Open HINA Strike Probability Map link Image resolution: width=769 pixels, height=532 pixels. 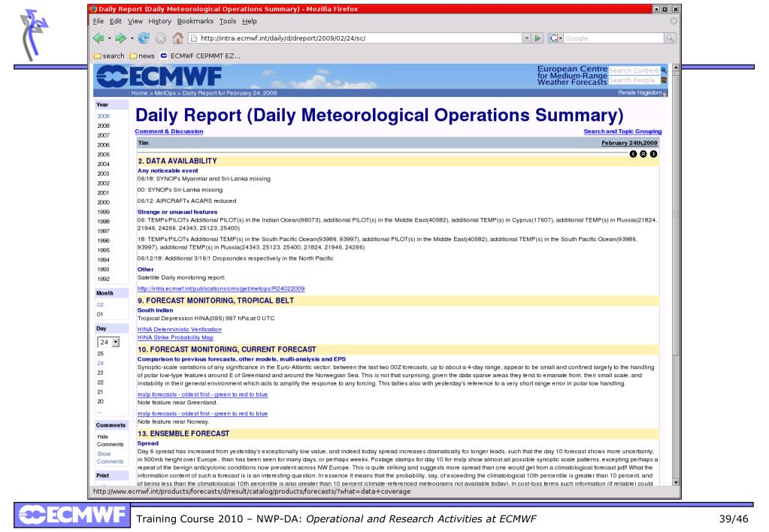coord(176,337)
